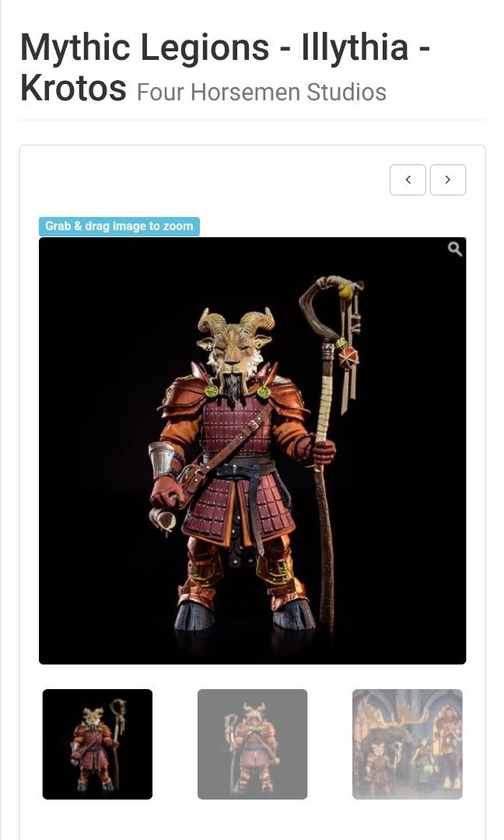The width and height of the screenshot is (504, 840).
Task: Click the word 'Krotos' in the heading
Action: point(73,88)
